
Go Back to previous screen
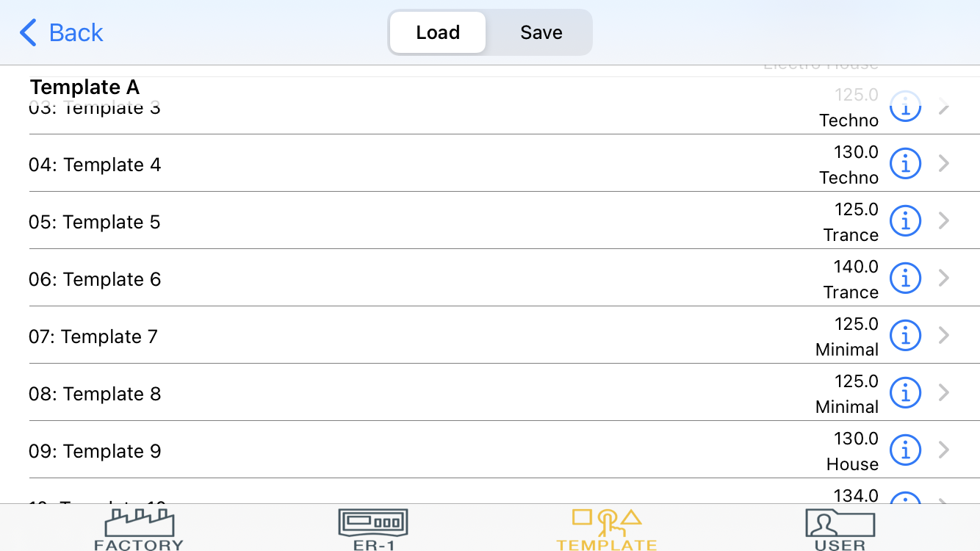click(x=61, y=32)
